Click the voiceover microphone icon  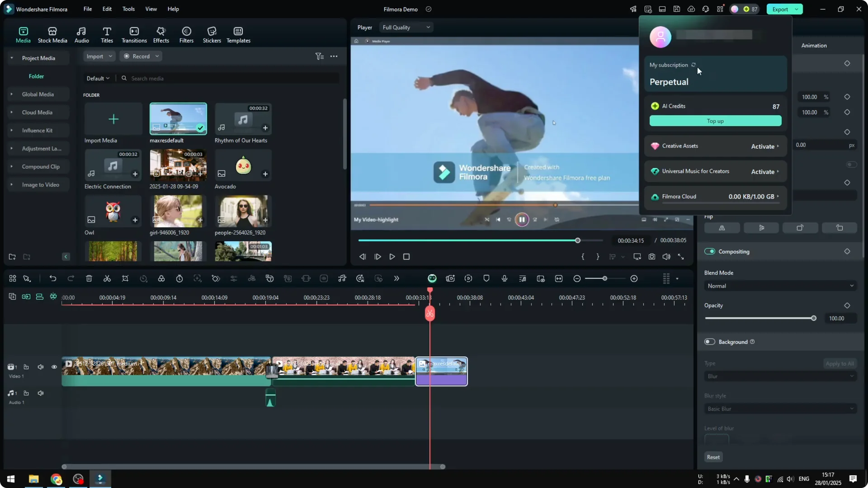tap(505, 278)
